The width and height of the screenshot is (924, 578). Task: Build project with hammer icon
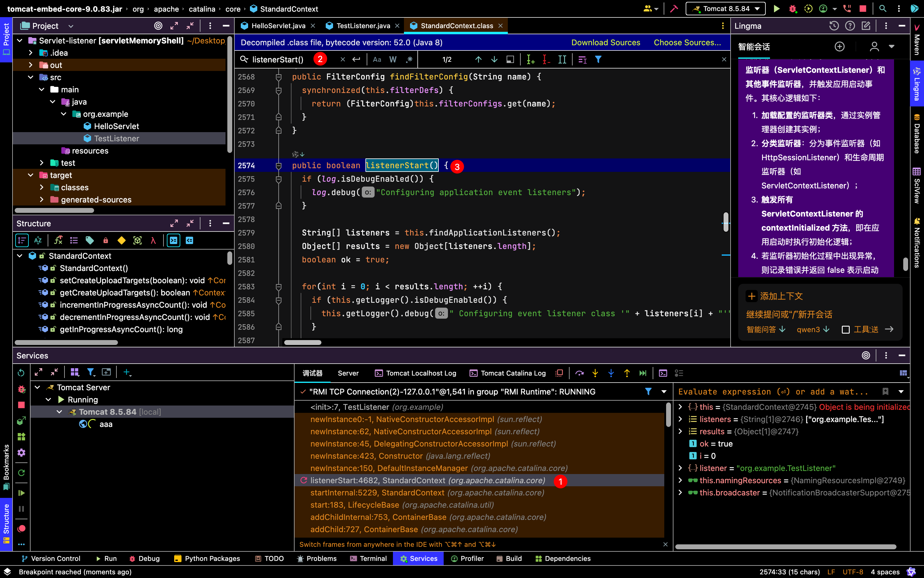pos(674,9)
